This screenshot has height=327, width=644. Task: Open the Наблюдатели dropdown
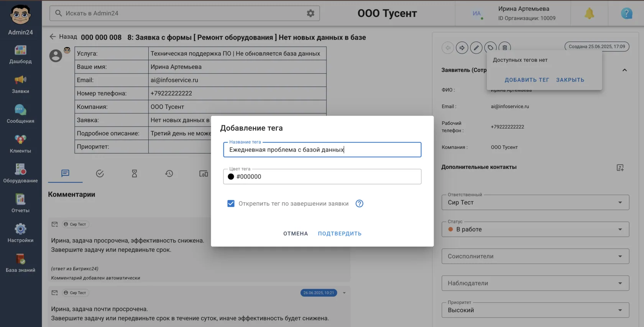[535, 283]
